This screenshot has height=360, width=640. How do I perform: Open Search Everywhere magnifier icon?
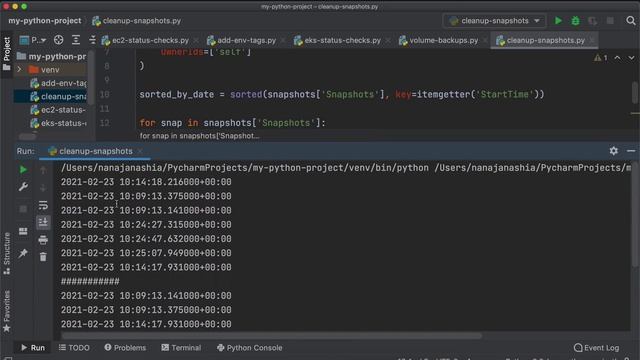click(631, 21)
